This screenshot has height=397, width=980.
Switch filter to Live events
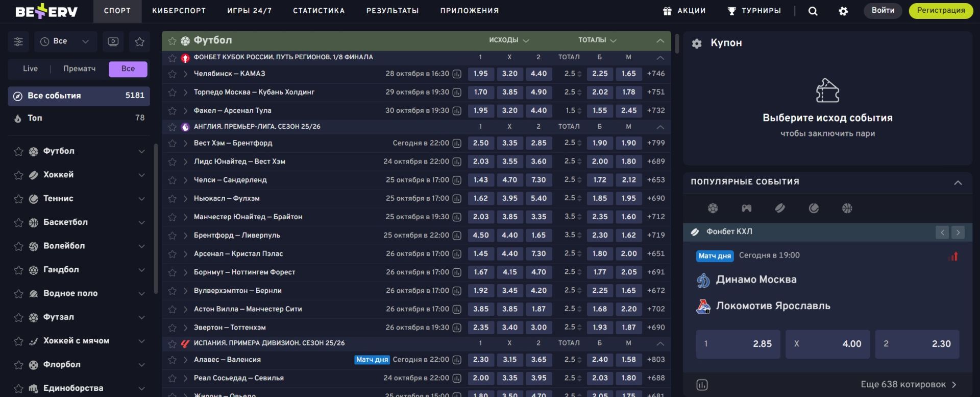tap(30, 69)
